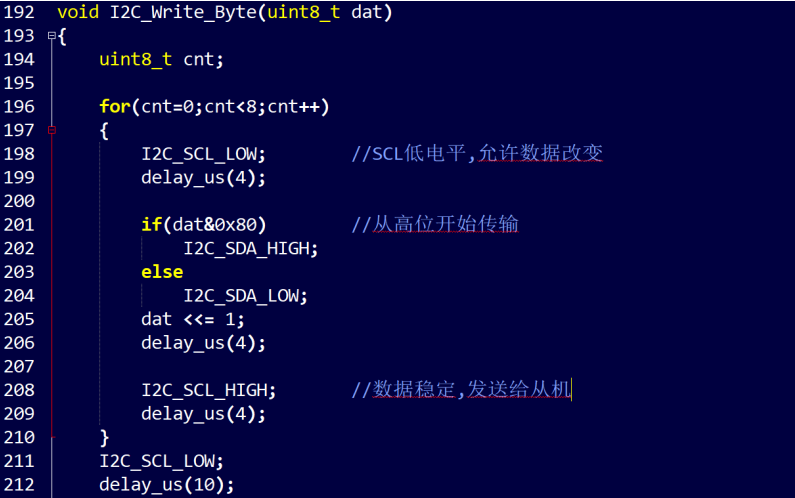Click I2C_SDA_LOW on line 204
Image resolution: width=795 pixels, height=498 pixels.
(x=244, y=295)
